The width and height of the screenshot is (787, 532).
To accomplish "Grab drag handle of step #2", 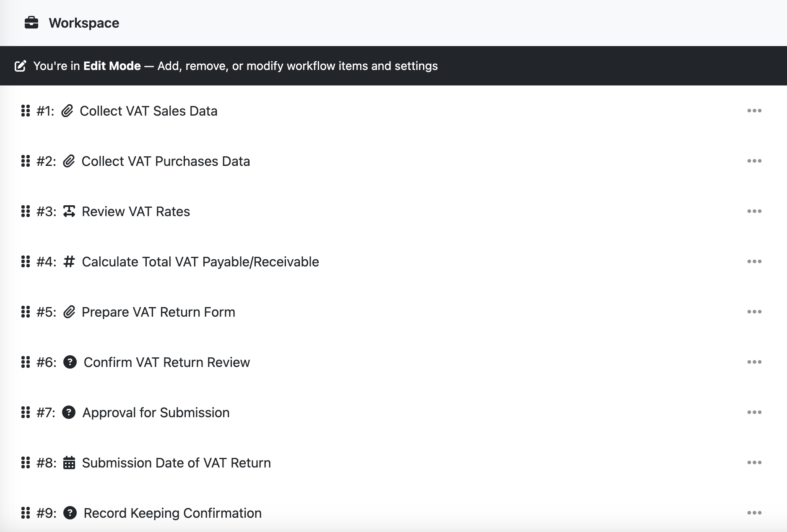I will click(x=26, y=161).
